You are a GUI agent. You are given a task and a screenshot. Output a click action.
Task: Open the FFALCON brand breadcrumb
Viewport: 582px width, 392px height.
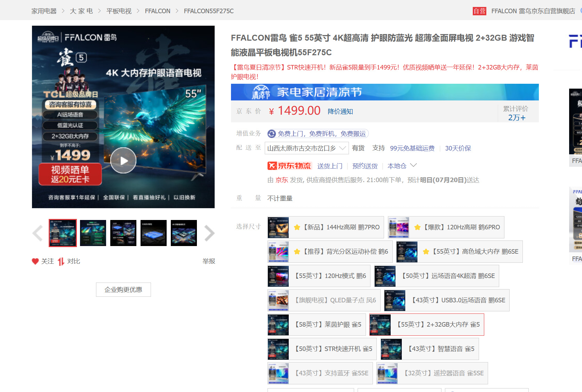(x=158, y=11)
